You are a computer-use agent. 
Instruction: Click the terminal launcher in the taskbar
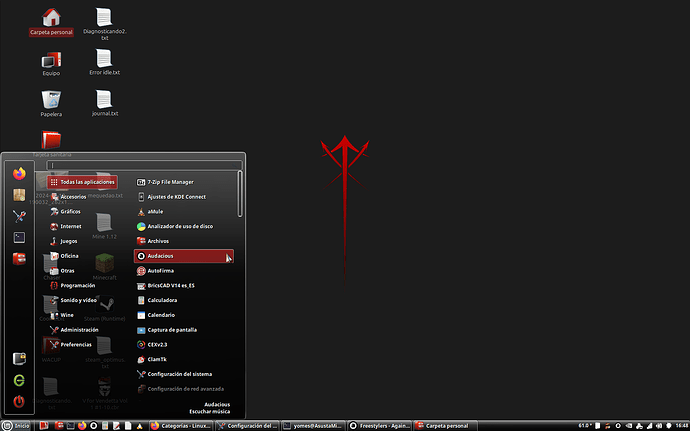pyautogui.click(x=71, y=426)
